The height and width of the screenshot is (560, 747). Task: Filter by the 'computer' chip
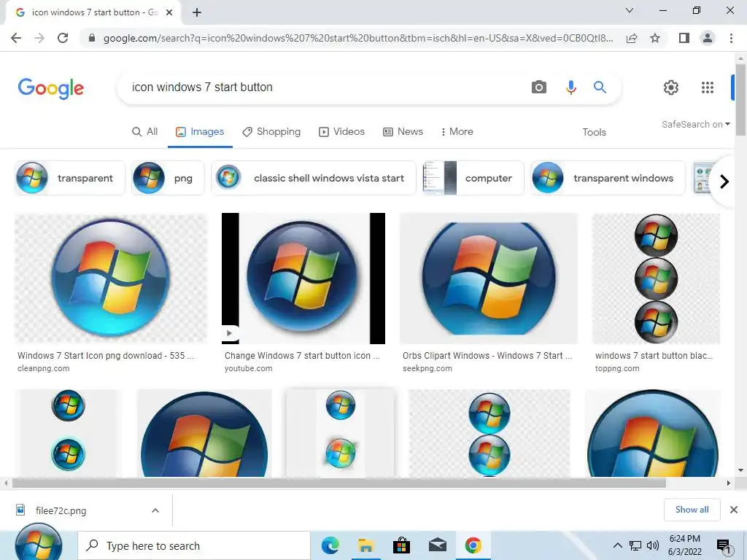click(x=473, y=178)
